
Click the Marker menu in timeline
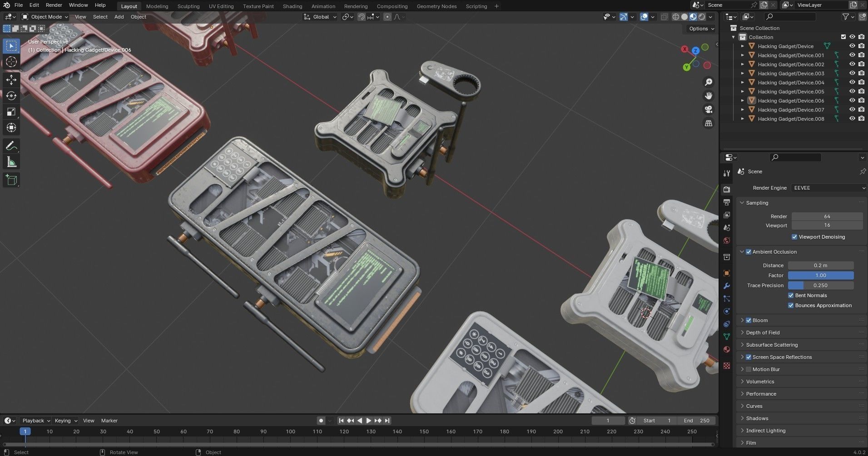click(109, 421)
